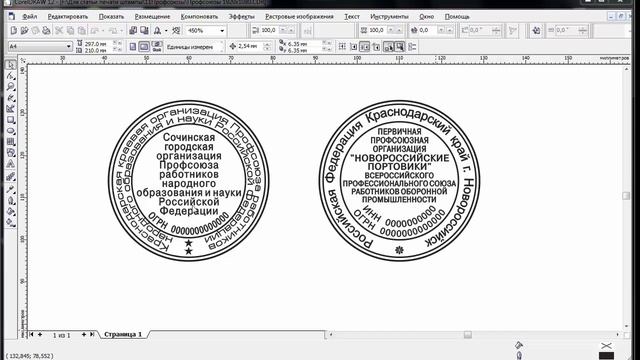Set page orientation to portrait
Image resolution: width=640 pixels, height=360 pixels.
click(133, 47)
